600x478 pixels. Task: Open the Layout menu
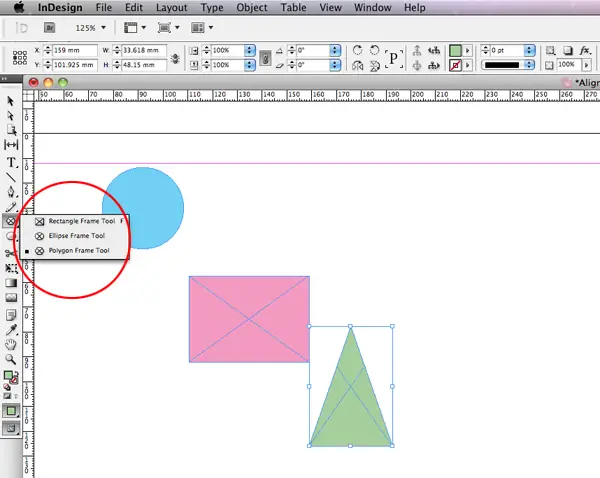tap(171, 8)
